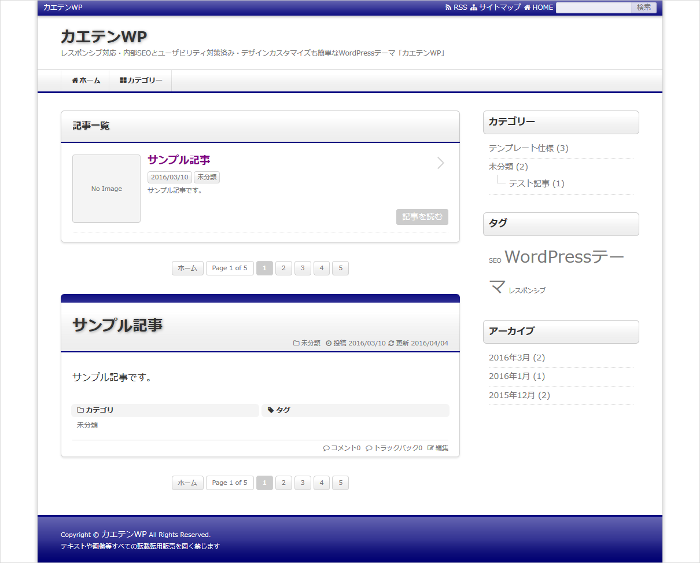700x563 pixels.
Task: Click the 記事を読む button
Action: (422, 217)
